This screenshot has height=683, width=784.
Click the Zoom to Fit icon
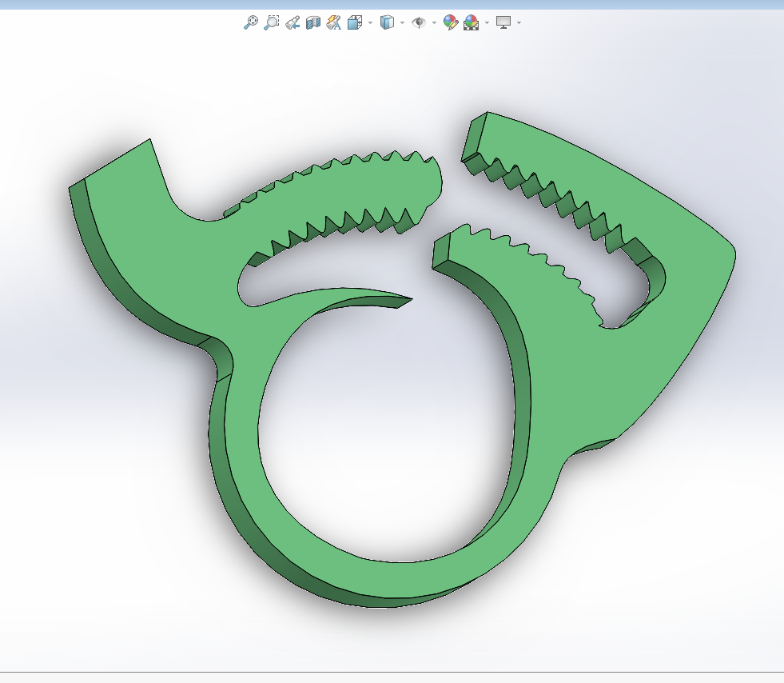coord(250,22)
